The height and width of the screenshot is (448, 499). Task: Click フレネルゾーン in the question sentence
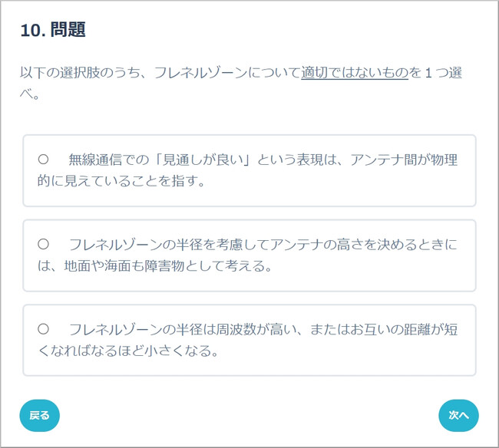pos(200,74)
